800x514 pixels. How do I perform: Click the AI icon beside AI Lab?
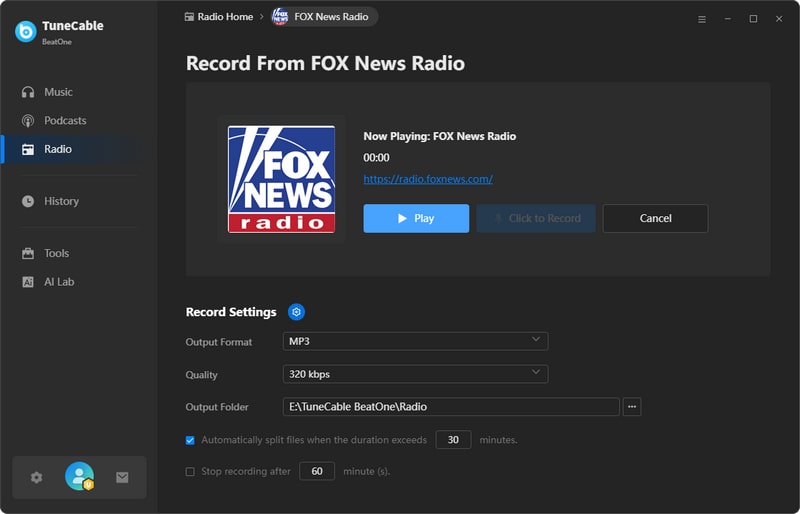tap(28, 282)
